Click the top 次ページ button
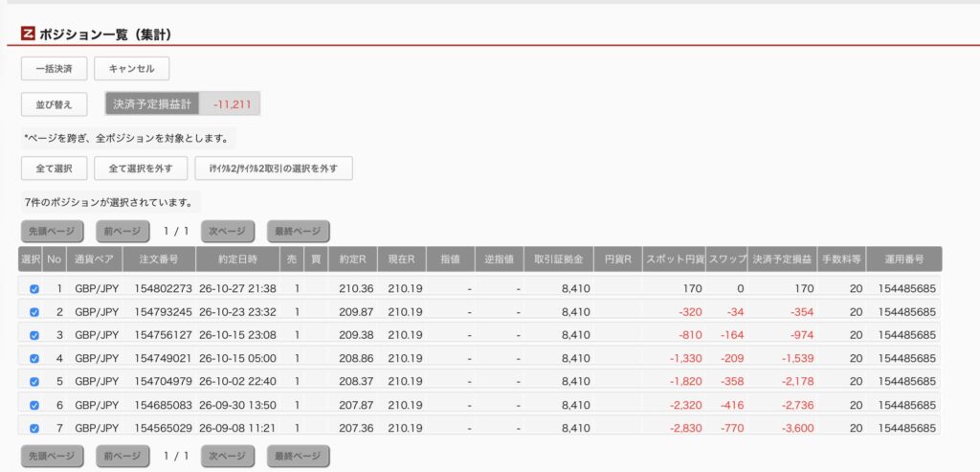Viewport: 980px width, 472px height. [228, 232]
